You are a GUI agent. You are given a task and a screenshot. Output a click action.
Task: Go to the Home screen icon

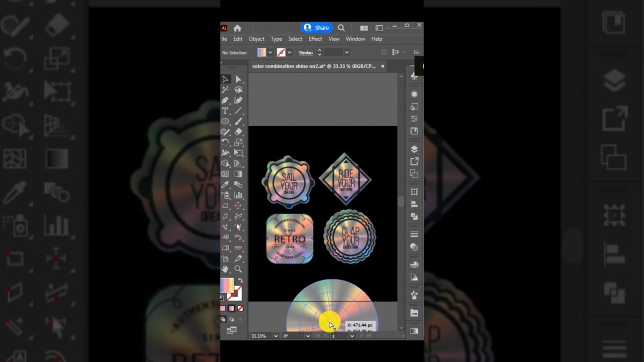click(237, 28)
